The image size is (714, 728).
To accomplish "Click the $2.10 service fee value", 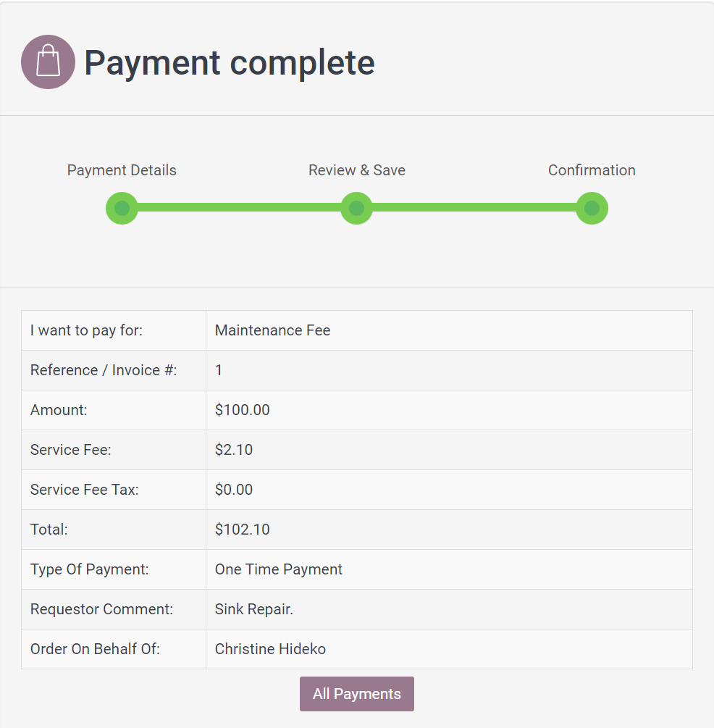I will 234,450.
